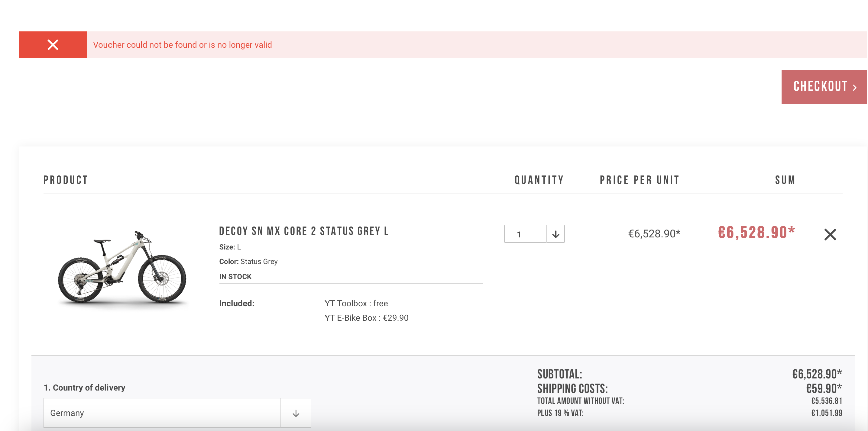Click the voucher not found error message
868x431 pixels.
182,45
